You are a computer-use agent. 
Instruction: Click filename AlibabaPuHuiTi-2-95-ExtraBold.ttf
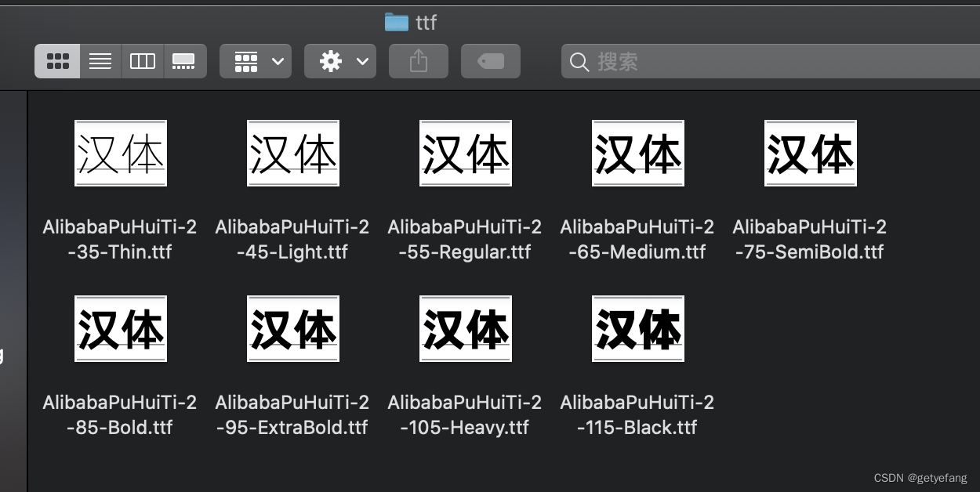[292, 415]
